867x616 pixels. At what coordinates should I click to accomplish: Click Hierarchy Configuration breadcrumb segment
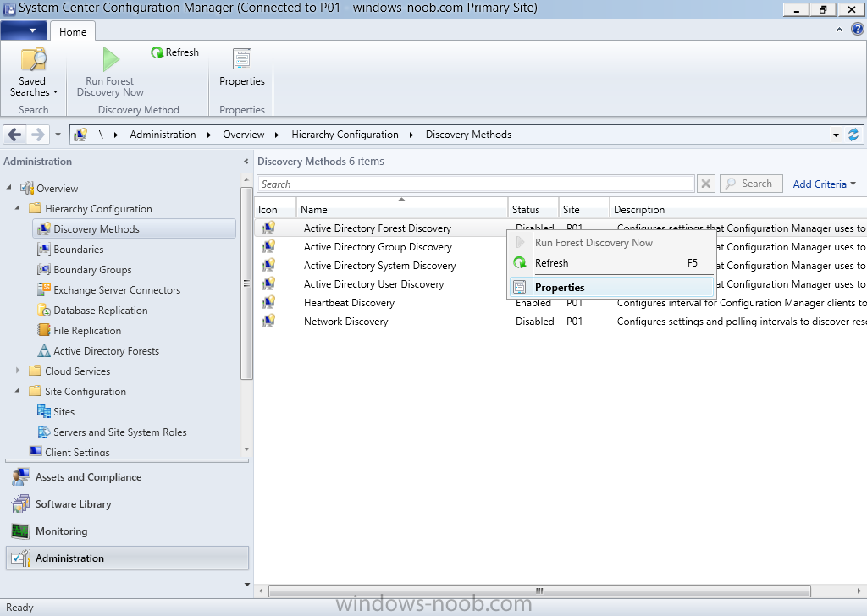click(x=345, y=135)
